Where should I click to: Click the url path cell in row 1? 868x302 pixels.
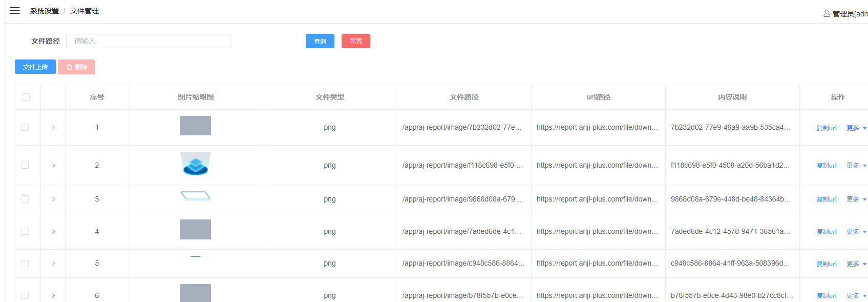click(x=598, y=127)
